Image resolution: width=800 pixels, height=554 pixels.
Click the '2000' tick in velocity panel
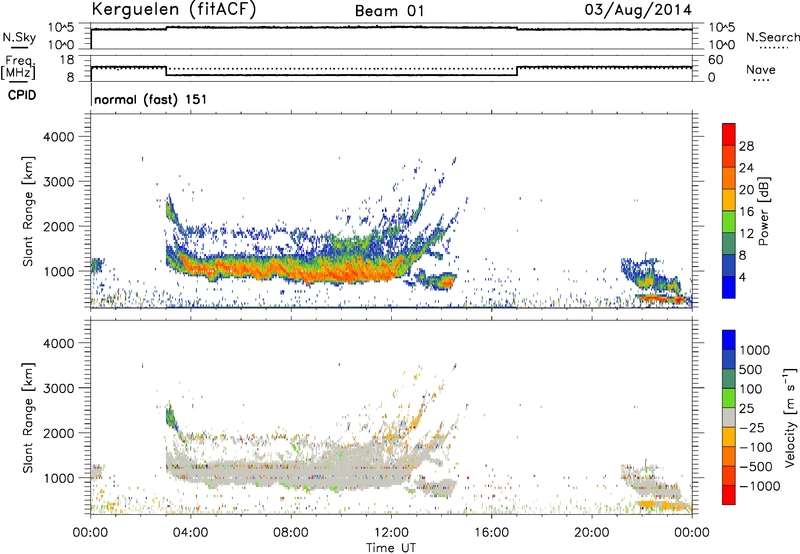click(x=59, y=433)
